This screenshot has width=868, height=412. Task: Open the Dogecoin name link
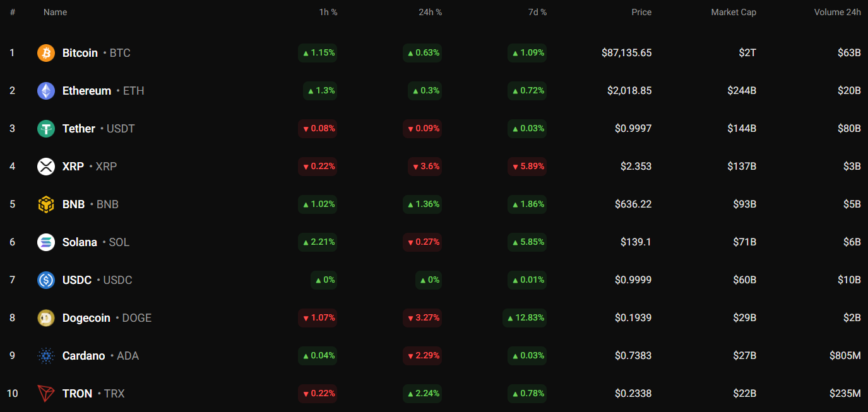pos(86,318)
